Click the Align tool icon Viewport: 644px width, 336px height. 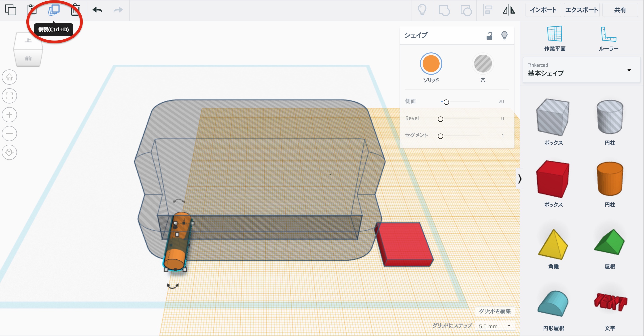click(x=487, y=10)
